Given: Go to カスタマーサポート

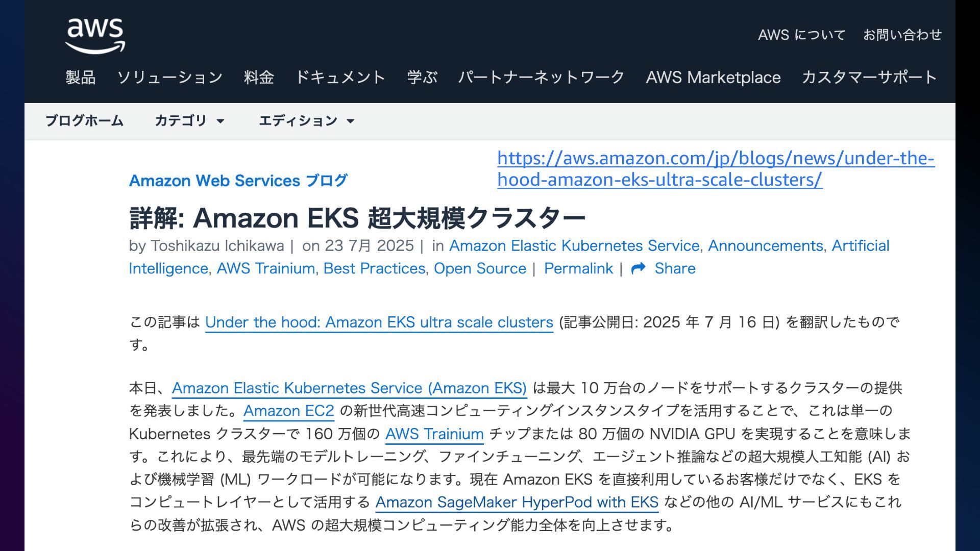Looking at the screenshot, I should pyautogui.click(x=869, y=78).
